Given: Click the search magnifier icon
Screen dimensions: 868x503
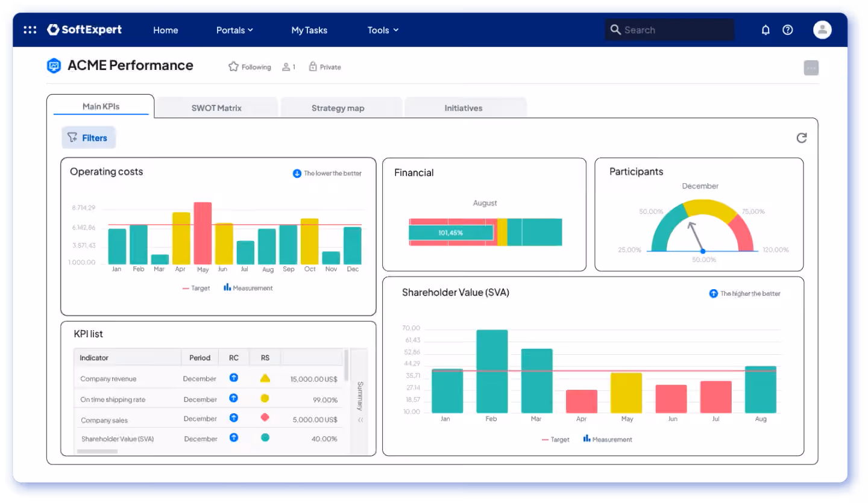Looking at the screenshot, I should pos(615,30).
